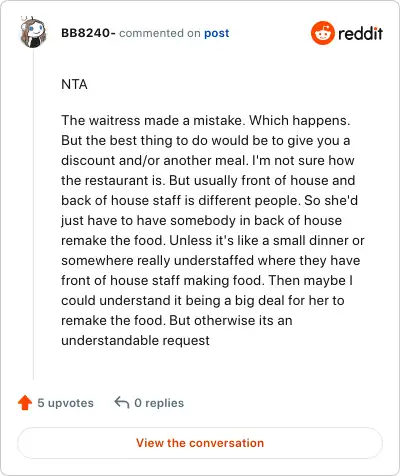400x476 pixels.
Task: Click the line "just have to have somebody"
Action: point(201,220)
